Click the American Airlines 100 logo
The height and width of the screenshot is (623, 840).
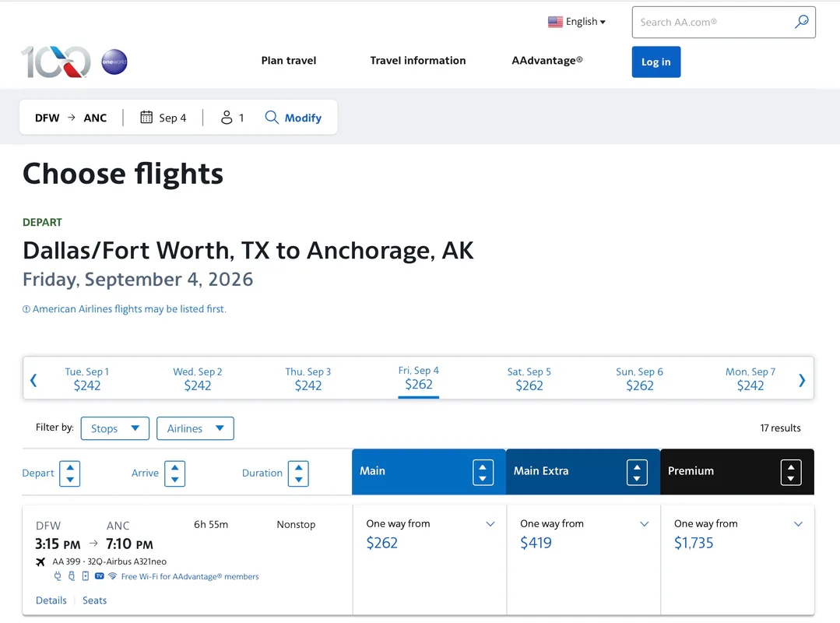pyautogui.click(x=56, y=62)
